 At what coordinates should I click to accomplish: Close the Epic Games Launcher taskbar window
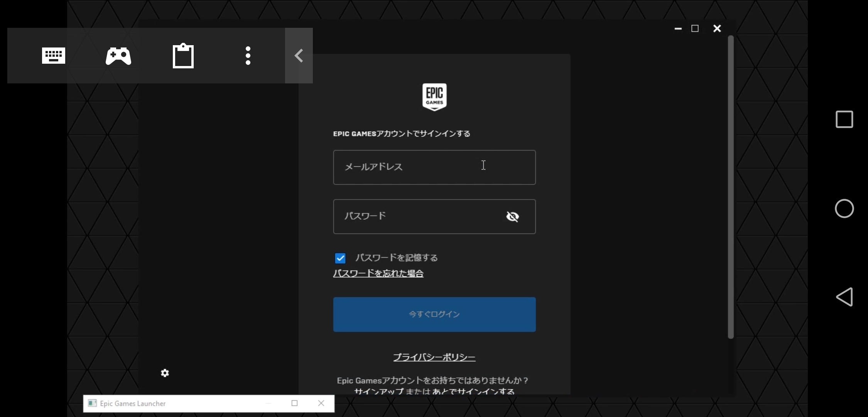pos(321,403)
